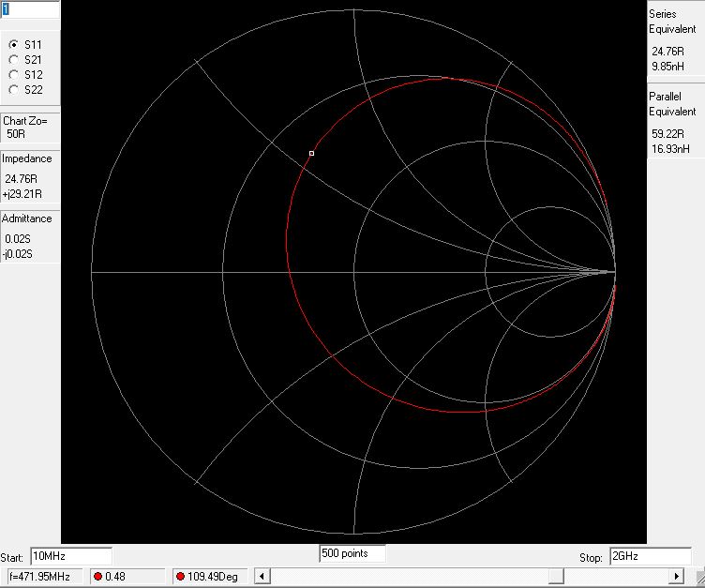Screen dimensions: 705x588
Task: Click the red dot beside magnitude 0.48
Action: (x=97, y=577)
